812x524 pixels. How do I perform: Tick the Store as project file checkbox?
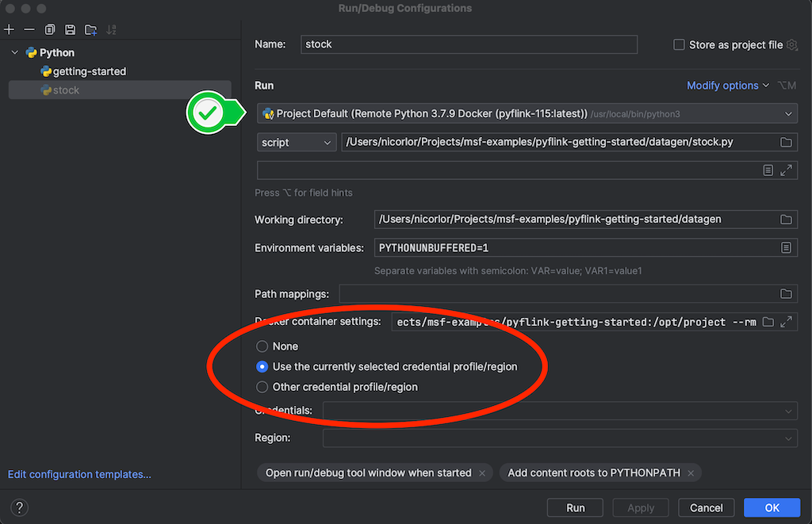click(679, 44)
